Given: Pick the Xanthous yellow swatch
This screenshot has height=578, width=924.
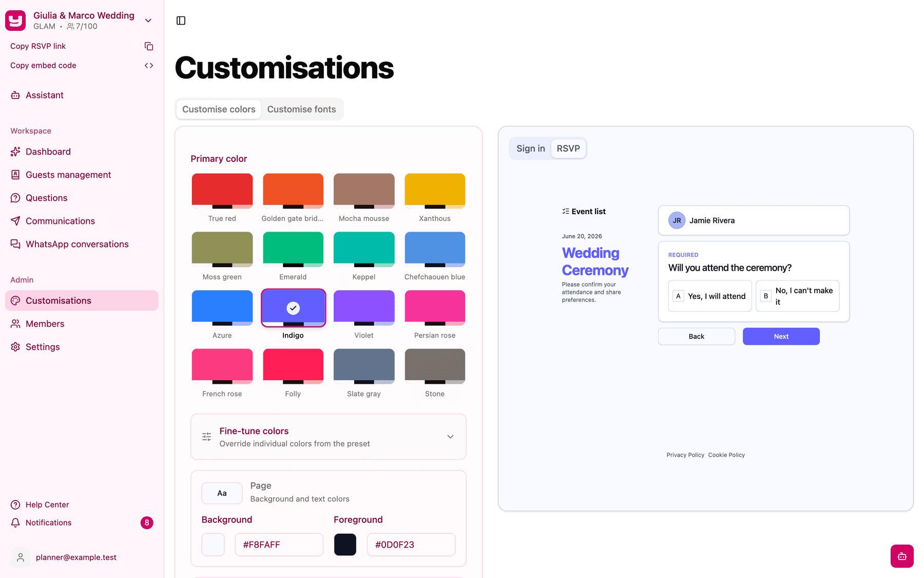Looking at the screenshot, I should (x=435, y=191).
